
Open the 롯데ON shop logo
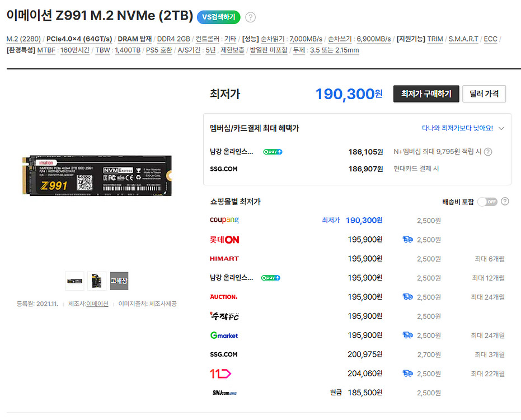tap(224, 240)
